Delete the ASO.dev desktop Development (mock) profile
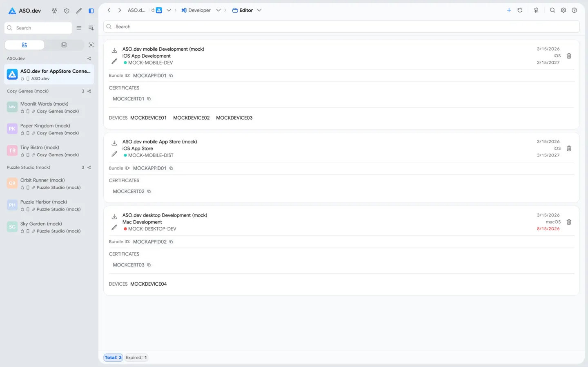588x367 pixels. pos(569,222)
